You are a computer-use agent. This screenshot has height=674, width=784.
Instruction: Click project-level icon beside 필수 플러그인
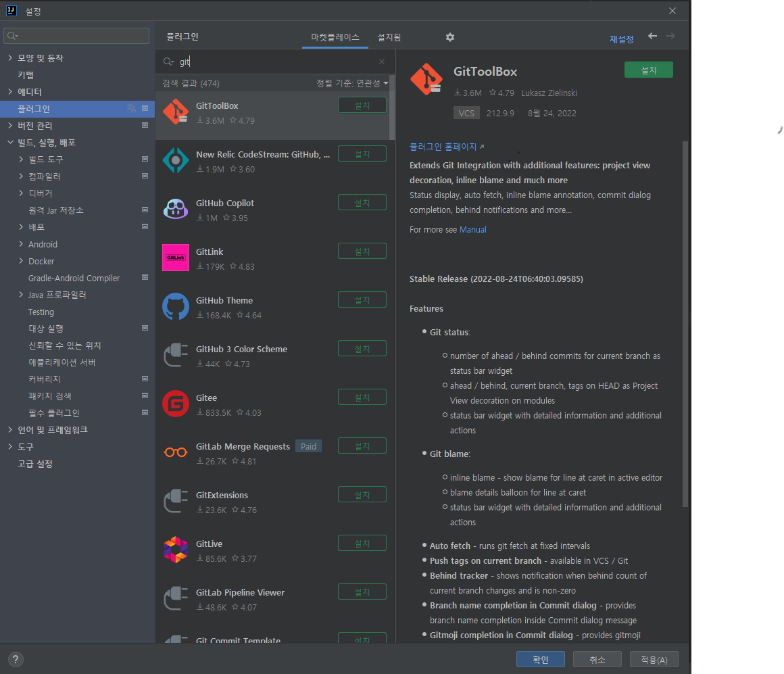[x=145, y=413]
